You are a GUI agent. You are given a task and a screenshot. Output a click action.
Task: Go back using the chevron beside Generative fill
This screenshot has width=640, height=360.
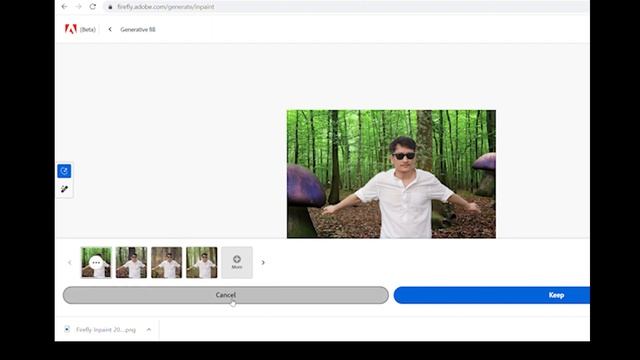(x=110, y=29)
